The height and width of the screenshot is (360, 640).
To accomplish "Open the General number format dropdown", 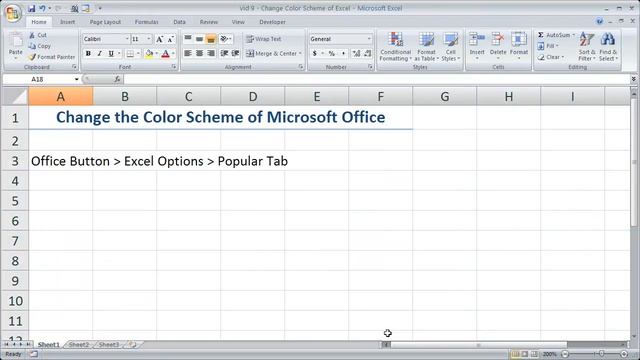I will pyautogui.click(x=369, y=39).
